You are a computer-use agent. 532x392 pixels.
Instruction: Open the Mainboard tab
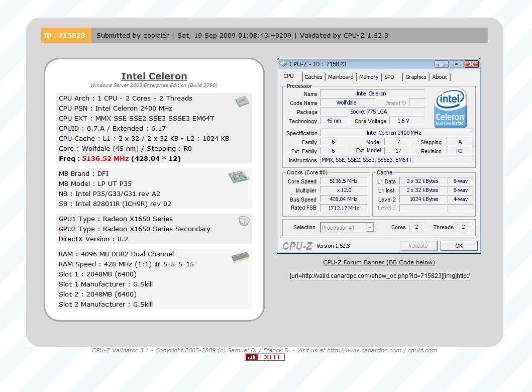pyautogui.click(x=341, y=77)
